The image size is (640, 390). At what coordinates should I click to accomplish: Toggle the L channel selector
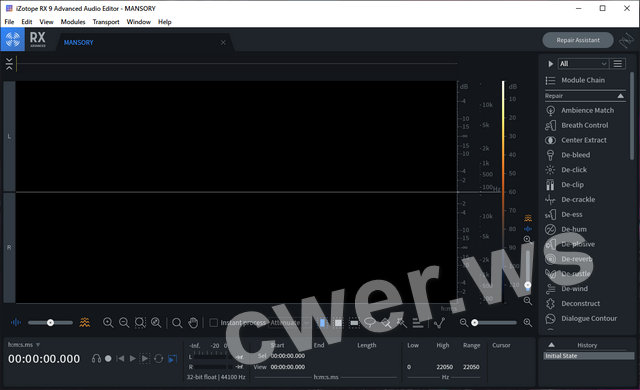pos(9,136)
